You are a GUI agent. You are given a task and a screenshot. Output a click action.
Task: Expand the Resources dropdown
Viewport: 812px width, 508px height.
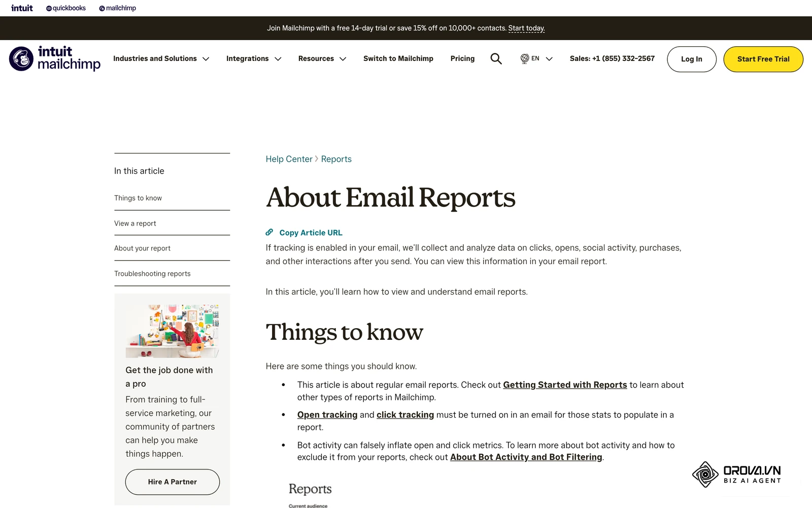click(x=322, y=59)
